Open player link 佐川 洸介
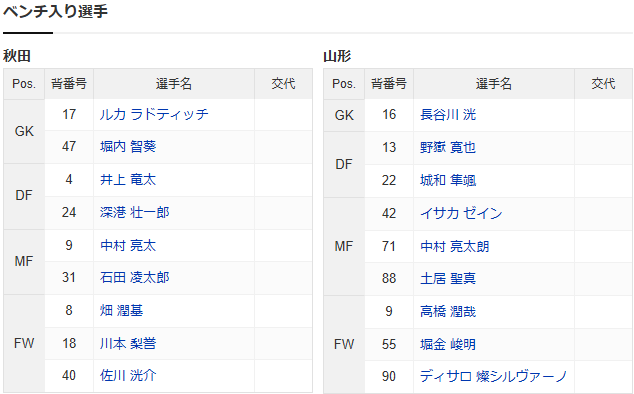 128,376
